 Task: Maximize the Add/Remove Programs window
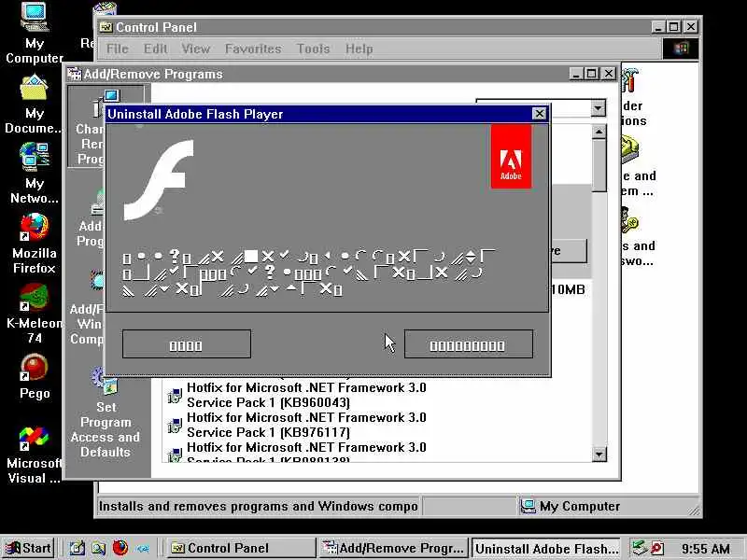pyautogui.click(x=592, y=74)
